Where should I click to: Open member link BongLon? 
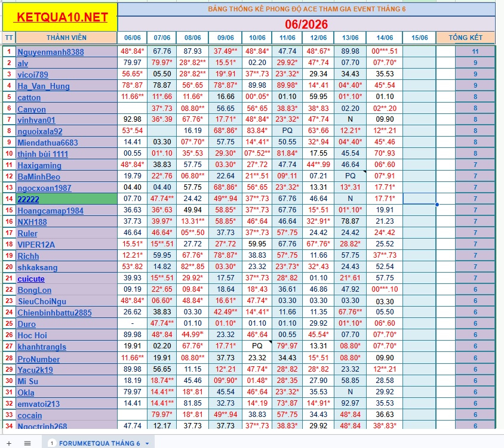tap(34, 290)
